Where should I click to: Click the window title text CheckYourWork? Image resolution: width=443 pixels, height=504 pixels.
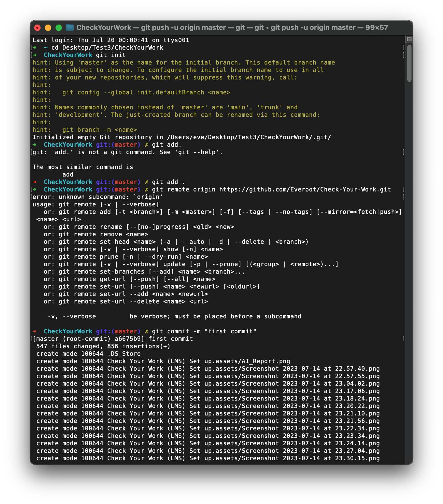(x=104, y=27)
